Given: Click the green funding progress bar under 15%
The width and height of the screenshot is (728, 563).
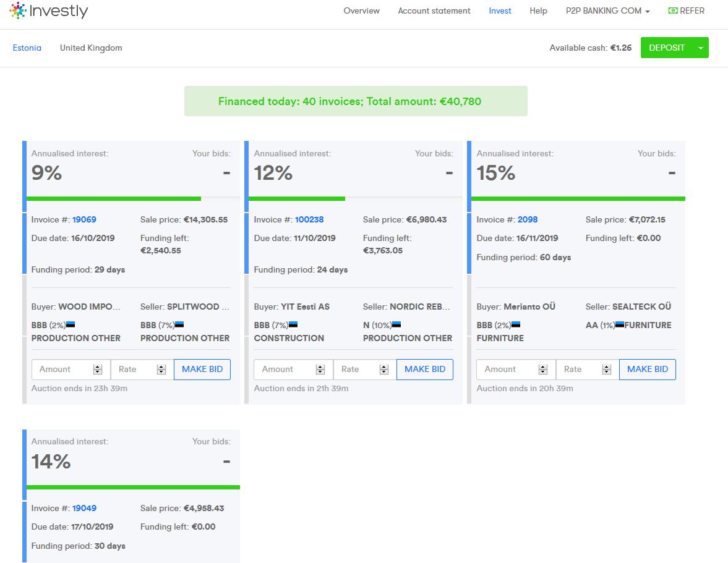Looking at the screenshot, I should [x=578, y=198].
